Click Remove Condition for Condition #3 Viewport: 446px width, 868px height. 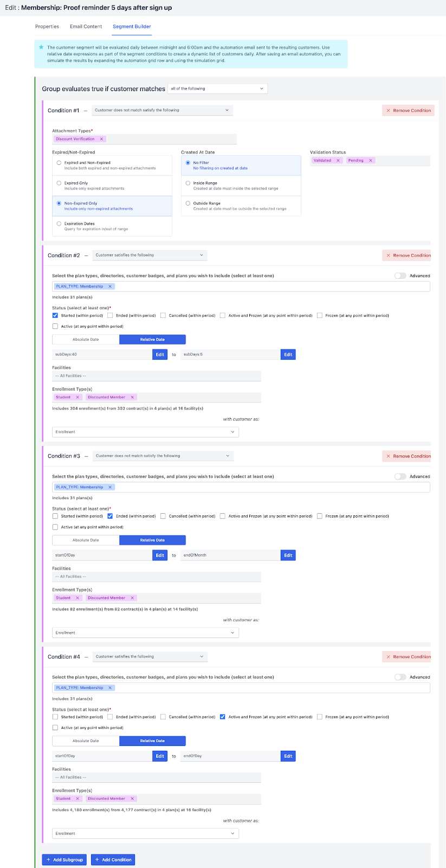pyautogui.click(x=409, y=456)
